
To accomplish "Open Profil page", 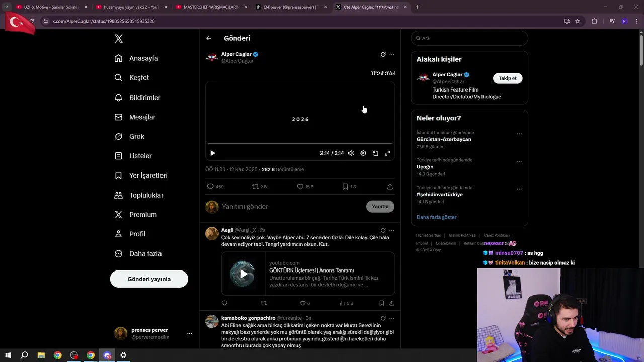I will pyautogui.click(x=130, y=234).
